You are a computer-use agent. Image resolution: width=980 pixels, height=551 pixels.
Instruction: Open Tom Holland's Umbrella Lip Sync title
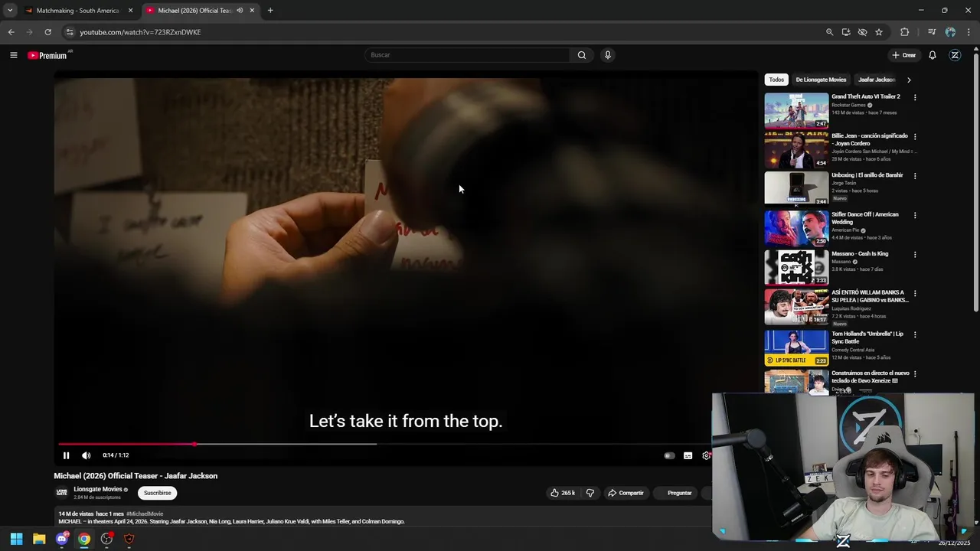(867, 337)
